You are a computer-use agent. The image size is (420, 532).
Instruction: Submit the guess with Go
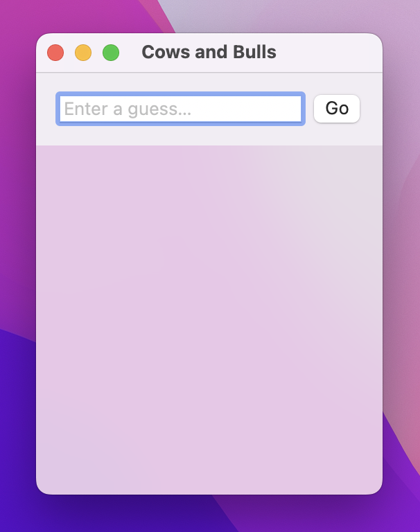tap(336, 109)
